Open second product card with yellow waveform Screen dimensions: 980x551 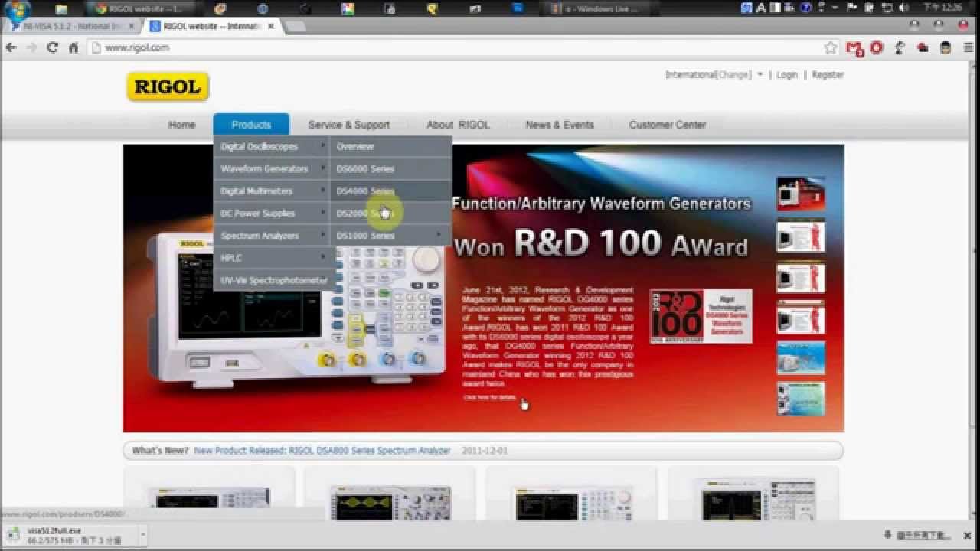point(390,501)
